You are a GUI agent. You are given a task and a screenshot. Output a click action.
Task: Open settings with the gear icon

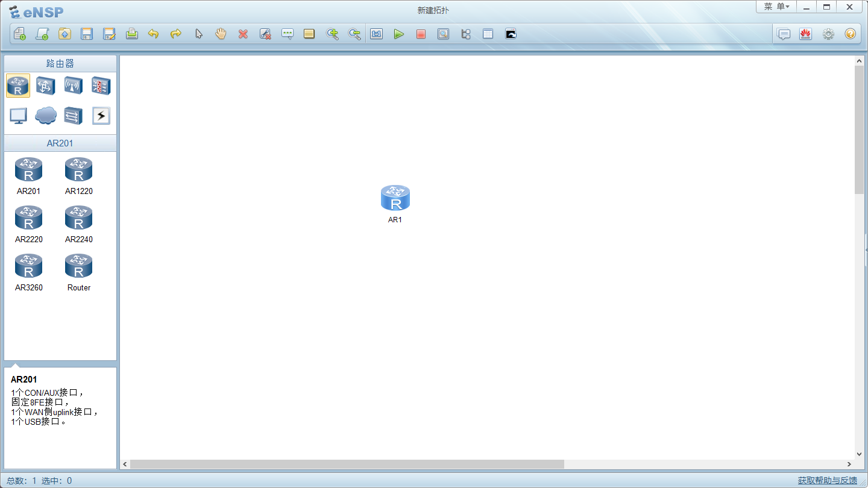[x=828, y=34]
